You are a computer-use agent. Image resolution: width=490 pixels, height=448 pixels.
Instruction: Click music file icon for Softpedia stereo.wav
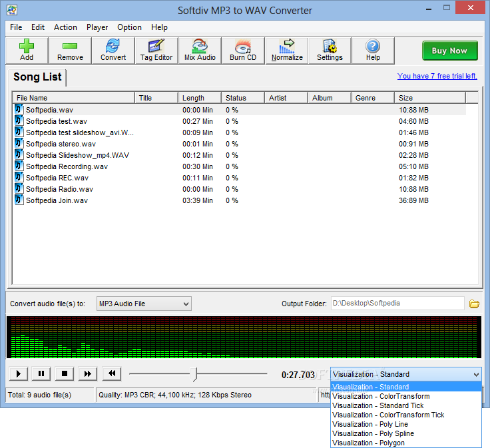19,143
